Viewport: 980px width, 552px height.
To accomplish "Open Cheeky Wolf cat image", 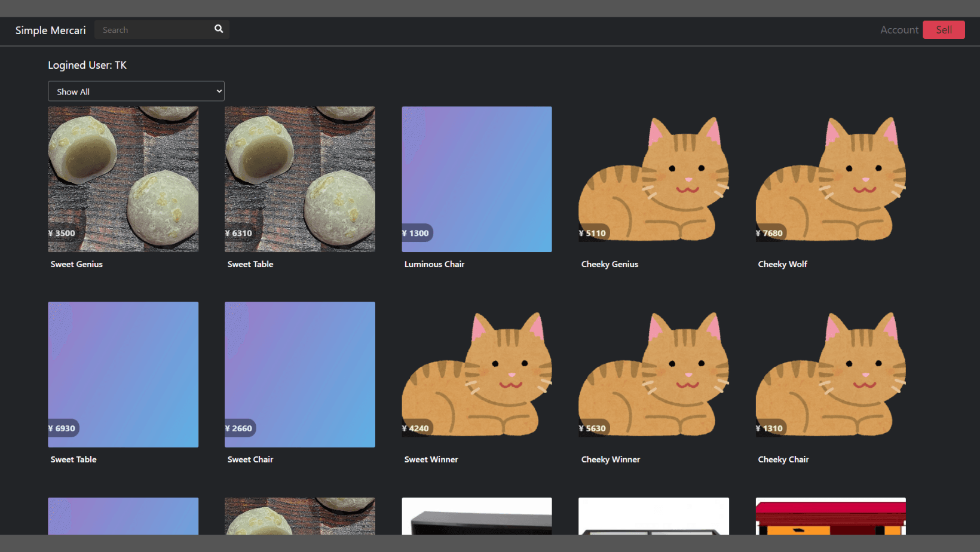I will coord(831,179).
